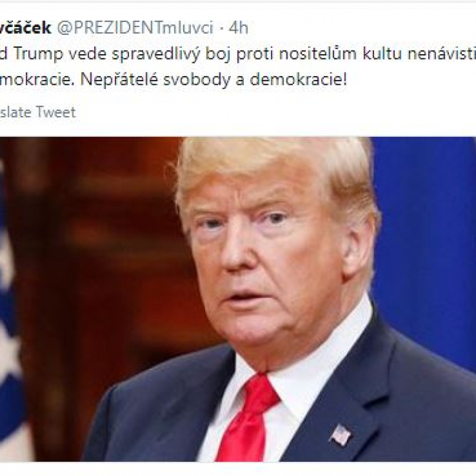Screen dimensions: 476x476
Task: Click the blond hair in the photo
Action: coord(273,170)
